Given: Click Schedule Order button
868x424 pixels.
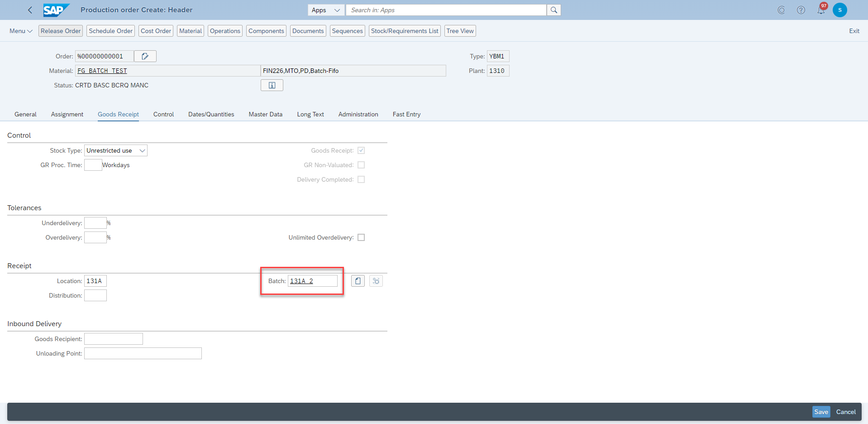Looking at the screenshot, I should pyautogui.click(x=111, y=31).
